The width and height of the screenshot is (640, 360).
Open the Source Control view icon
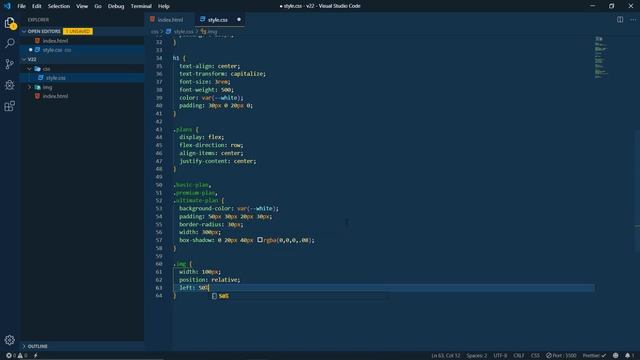point(10,64)
